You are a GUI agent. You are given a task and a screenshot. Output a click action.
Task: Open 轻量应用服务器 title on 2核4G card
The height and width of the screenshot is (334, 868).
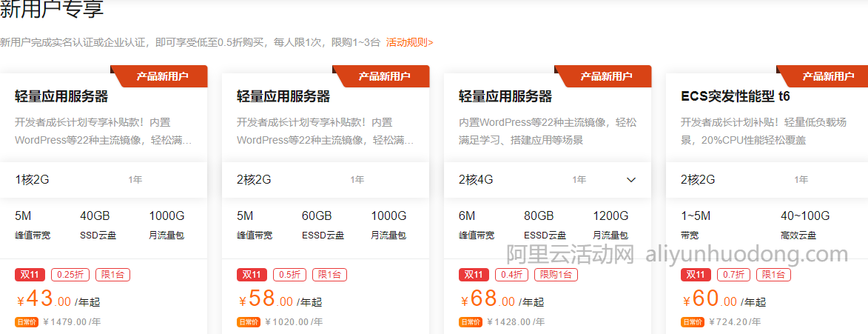(505, 96)
